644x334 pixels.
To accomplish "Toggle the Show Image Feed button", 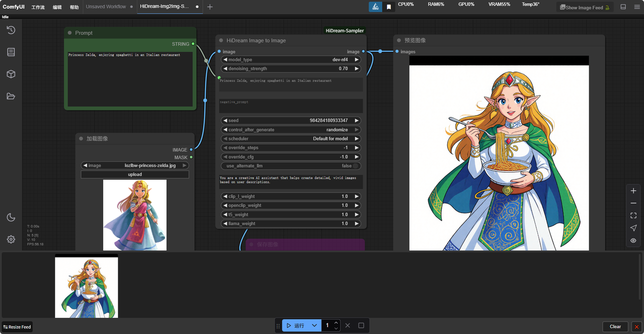I will click(584, 8).
